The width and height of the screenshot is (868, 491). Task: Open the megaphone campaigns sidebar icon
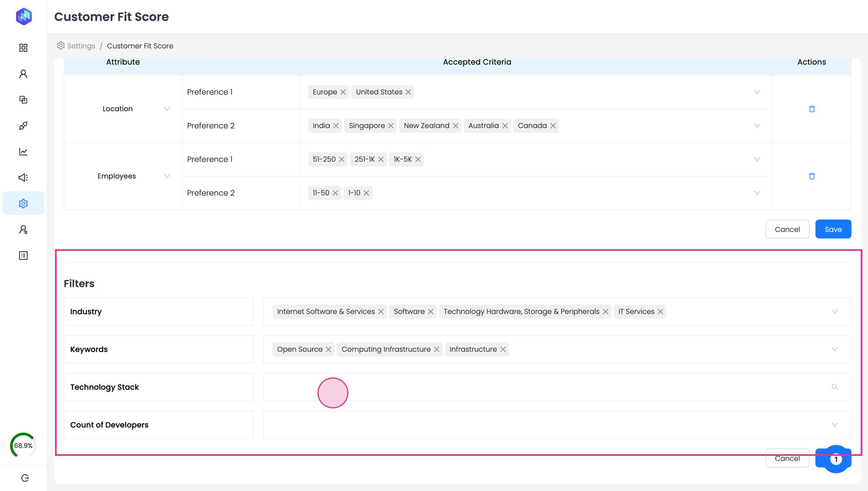pos(23,177)
